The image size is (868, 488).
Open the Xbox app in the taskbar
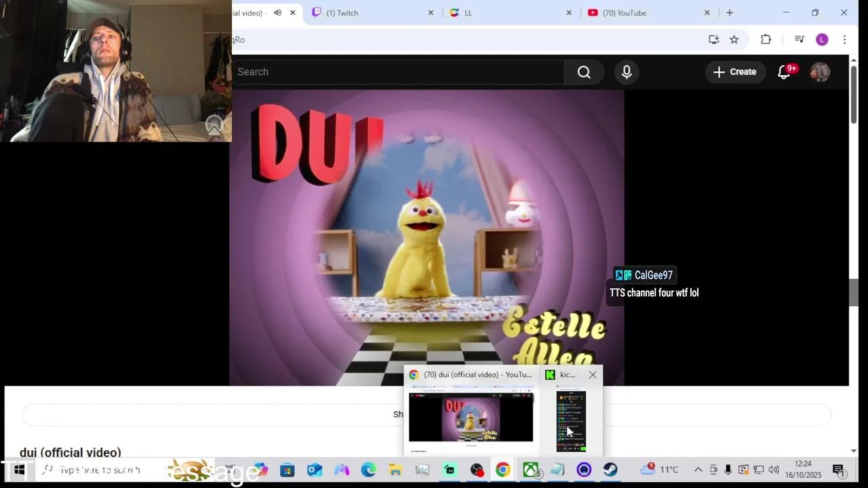pyautogui.click(x=530, y=470)
